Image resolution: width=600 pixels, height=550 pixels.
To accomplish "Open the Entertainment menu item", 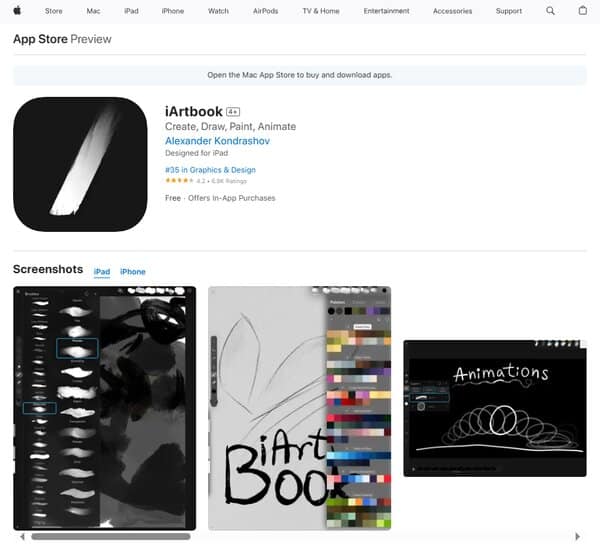I will pos(386,11).
